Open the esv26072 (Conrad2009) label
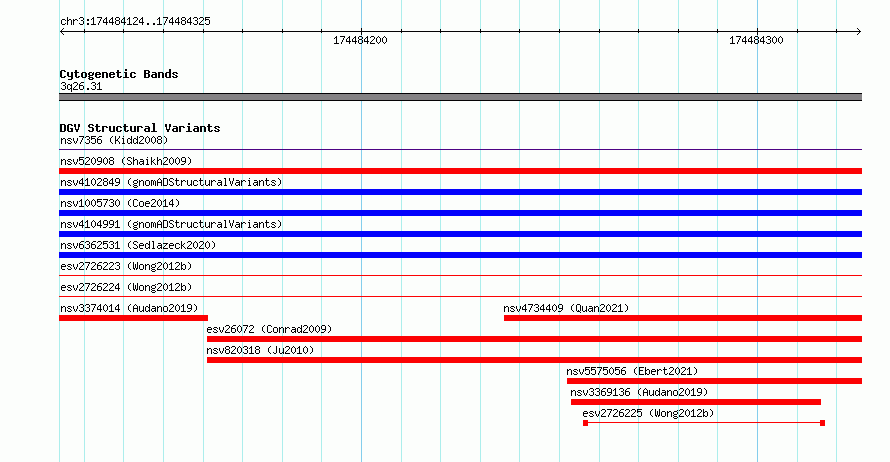The width and height of the screenshot is (890, 462). point(269,329)
